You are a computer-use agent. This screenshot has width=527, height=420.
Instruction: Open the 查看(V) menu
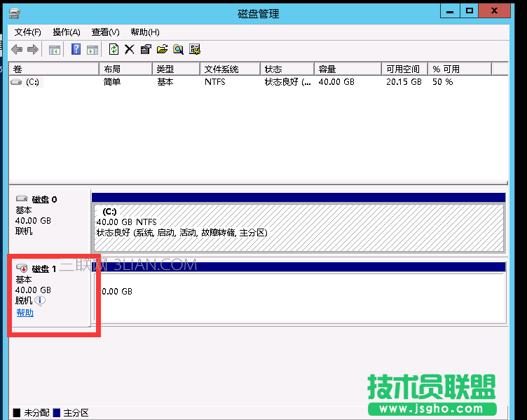point(105,32)
